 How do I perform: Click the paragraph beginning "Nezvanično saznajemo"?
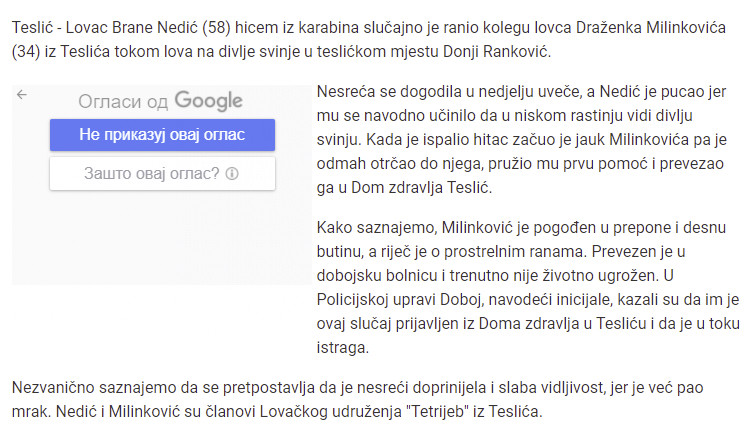point(357,399)
